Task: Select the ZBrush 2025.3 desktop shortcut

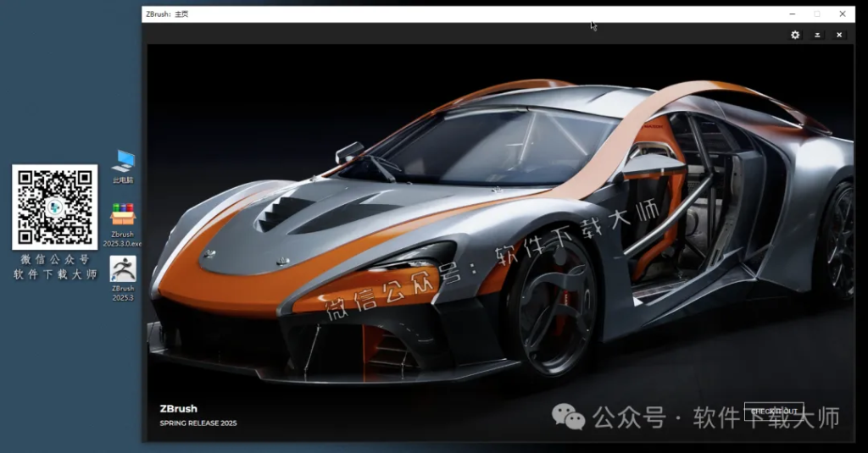Action: pos(123,279)
